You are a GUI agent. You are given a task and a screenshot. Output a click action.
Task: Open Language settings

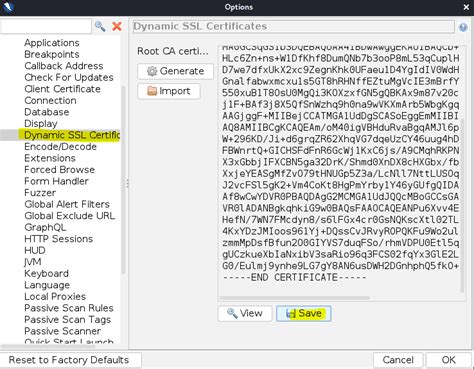[x=47, y=285]
